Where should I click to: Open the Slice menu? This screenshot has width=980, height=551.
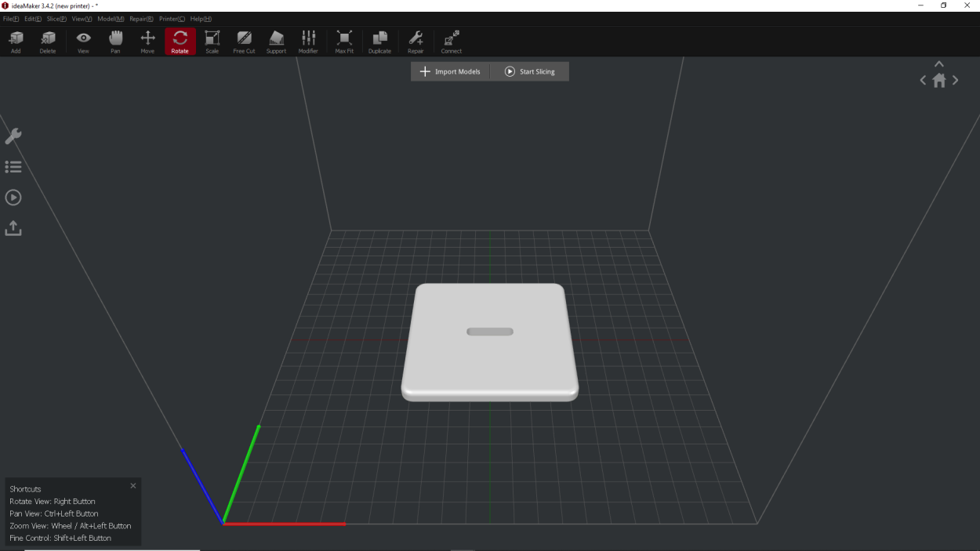click(56, 19)
